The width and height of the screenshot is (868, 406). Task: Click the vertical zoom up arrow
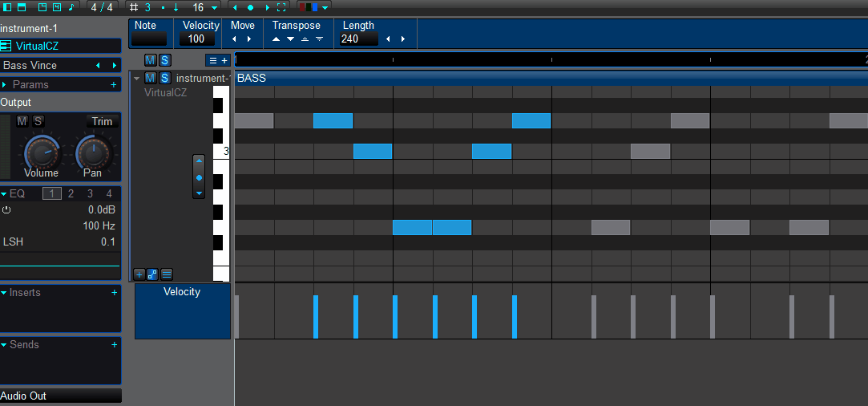(200, 161)
